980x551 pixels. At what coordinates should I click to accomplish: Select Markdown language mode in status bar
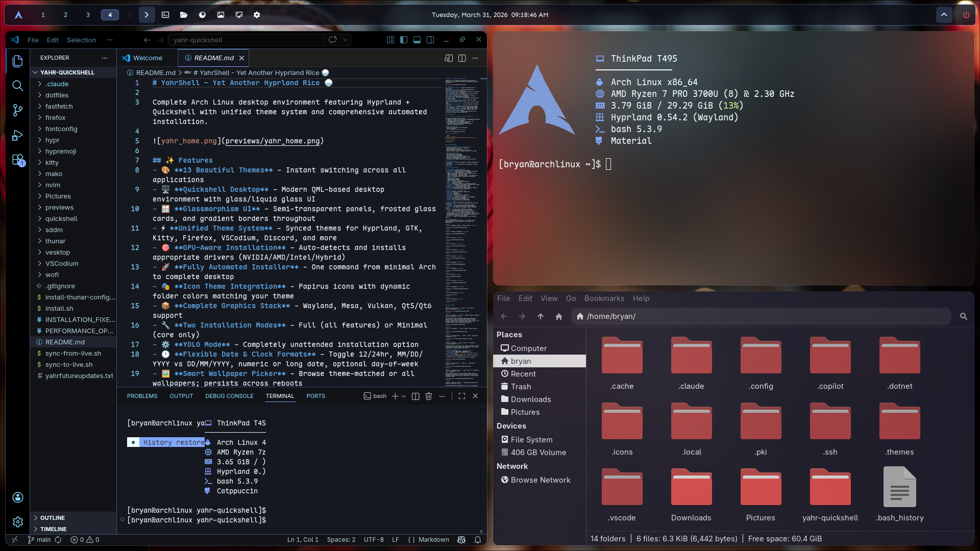point(433,540)
